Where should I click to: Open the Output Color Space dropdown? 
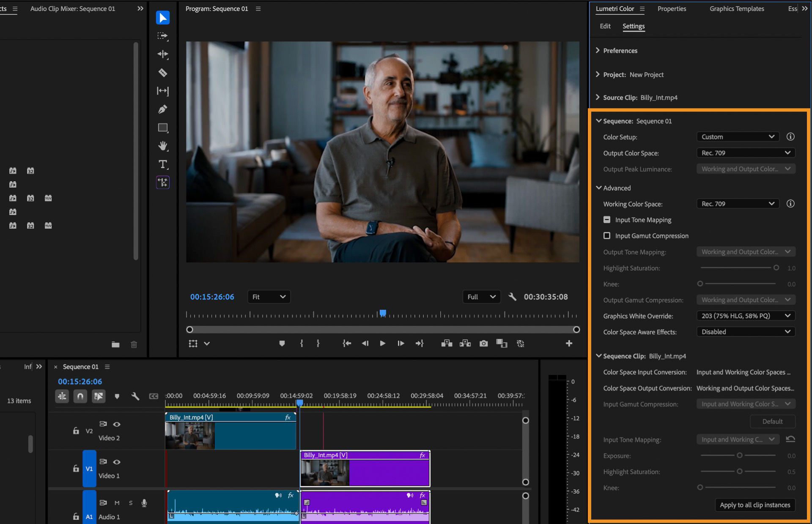pos(746,153)
